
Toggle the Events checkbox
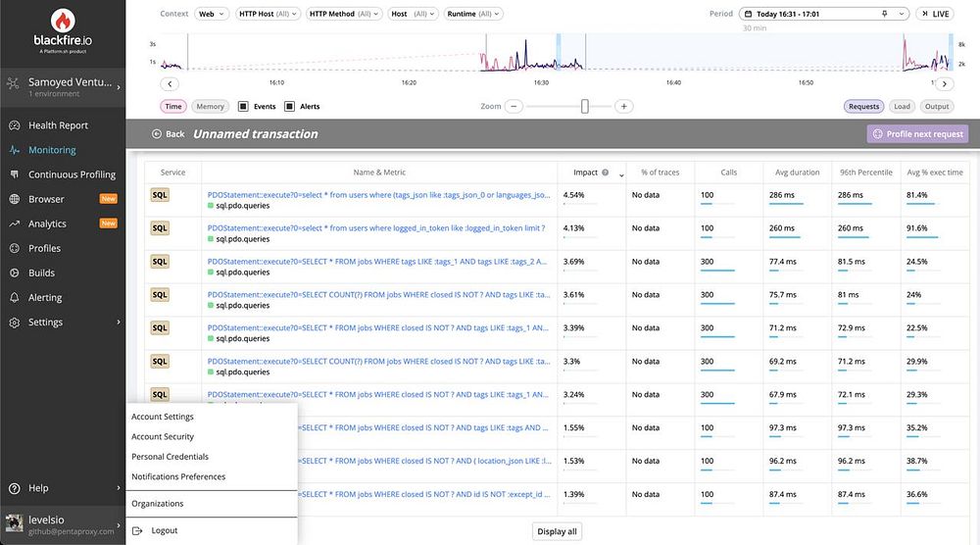click(x=244, y=106)
